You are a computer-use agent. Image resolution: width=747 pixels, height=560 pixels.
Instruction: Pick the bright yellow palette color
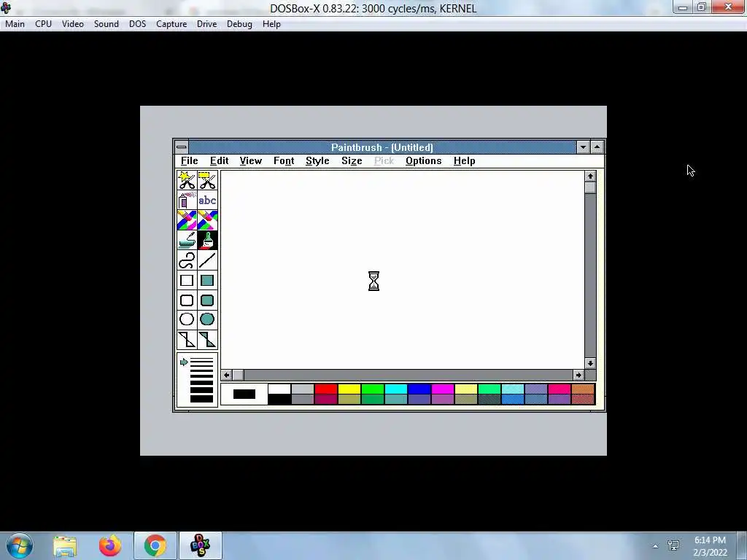click(349, 389)
